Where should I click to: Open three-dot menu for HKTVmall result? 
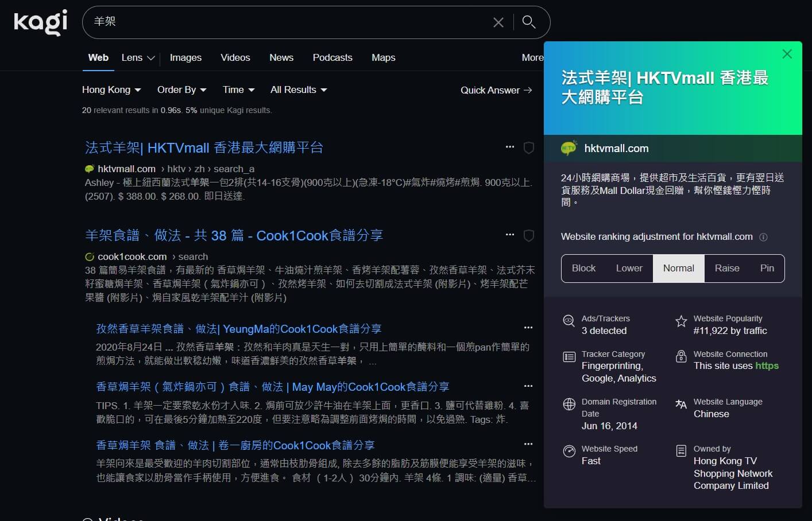point(509,147)
